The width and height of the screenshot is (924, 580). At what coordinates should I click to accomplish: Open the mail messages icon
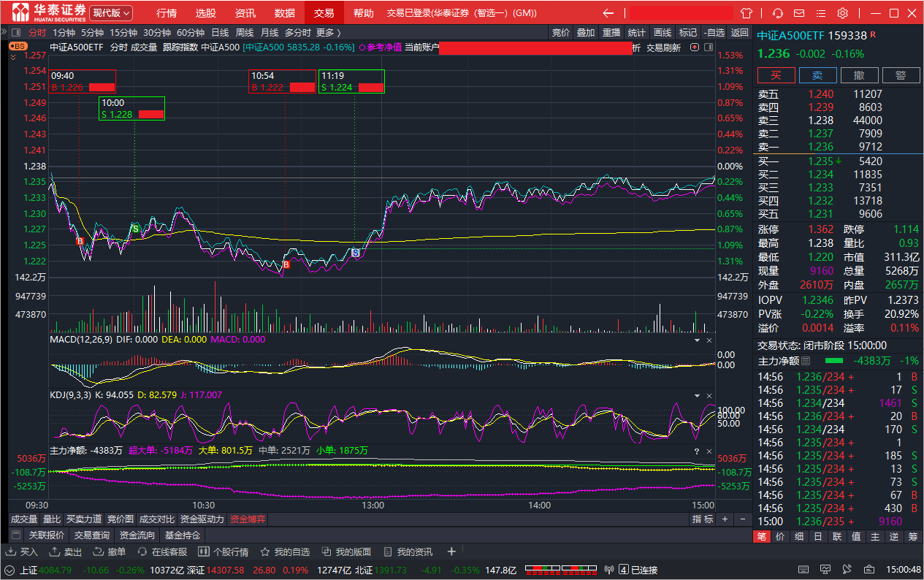click(x=800, y=13)
